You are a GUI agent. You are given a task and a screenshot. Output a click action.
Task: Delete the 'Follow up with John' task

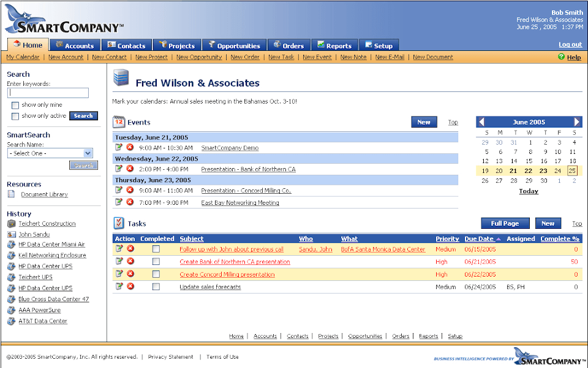tap(130, 248)
